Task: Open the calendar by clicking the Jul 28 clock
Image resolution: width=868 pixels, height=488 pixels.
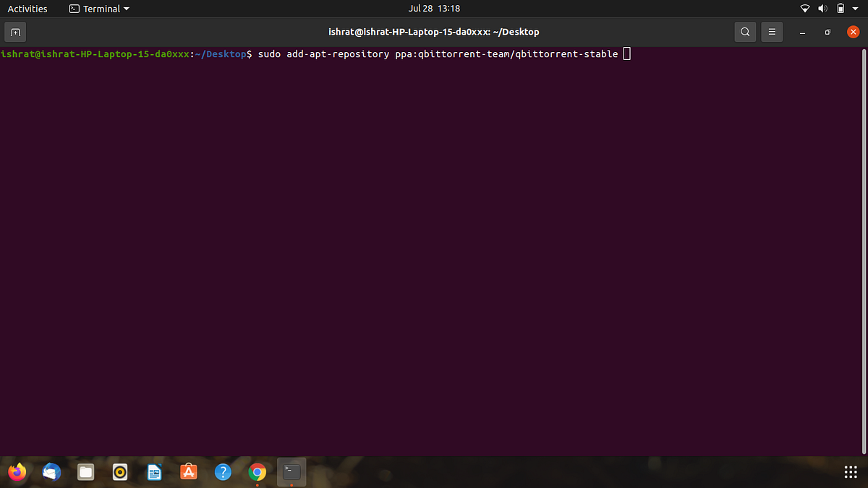Action: (x=433, y=9)
